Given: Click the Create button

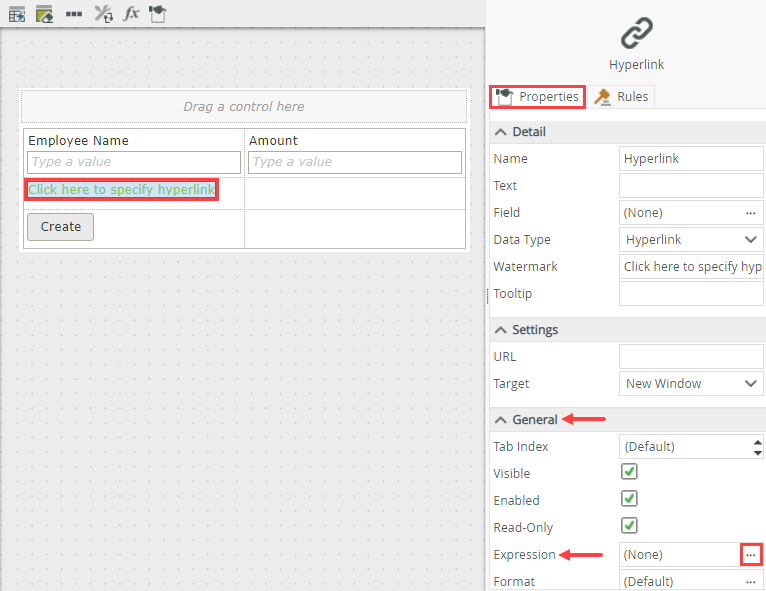Looking at the screenshot, I should click(x=61, y=227).
